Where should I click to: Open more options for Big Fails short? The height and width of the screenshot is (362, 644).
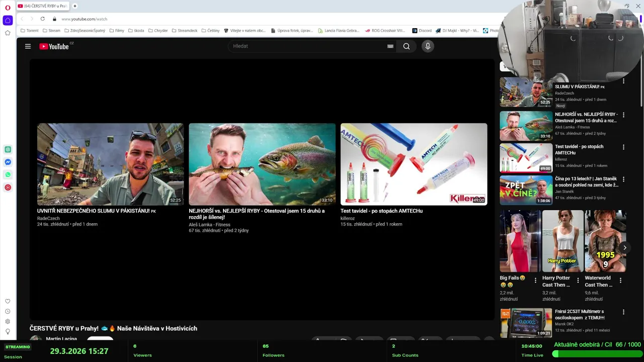click(535, 280)
